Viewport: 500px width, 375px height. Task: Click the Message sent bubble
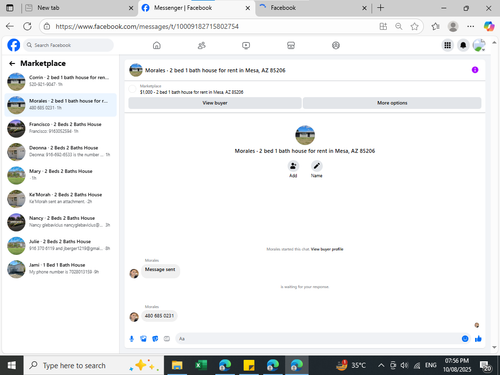tap(160, 270)
